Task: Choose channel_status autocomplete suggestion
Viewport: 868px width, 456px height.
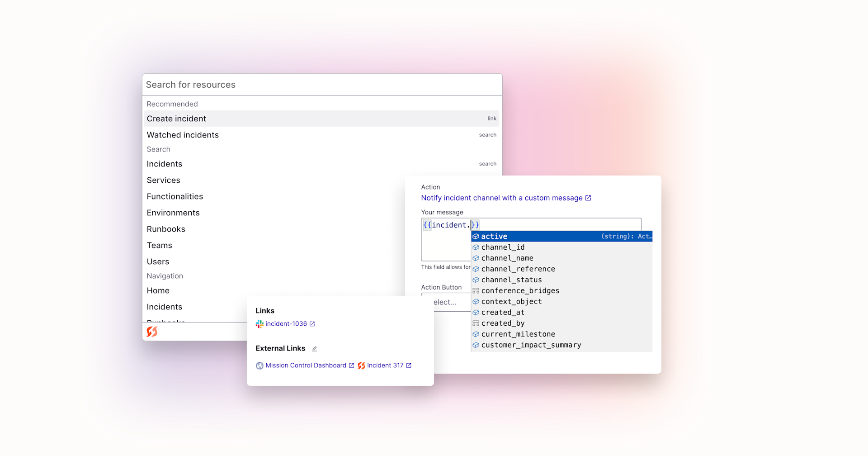Action: pos(561,280)
